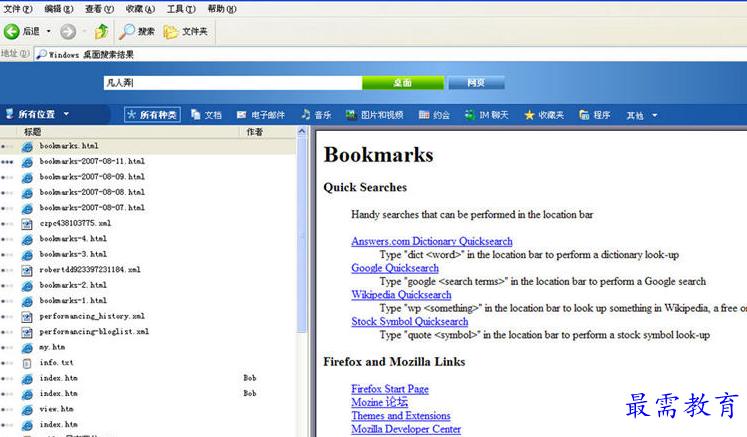Image resolution: width=747 pixels, height=437 pixels.
Task: Open Wikipedia Quicksearch link
Action: tap(401, 295)
